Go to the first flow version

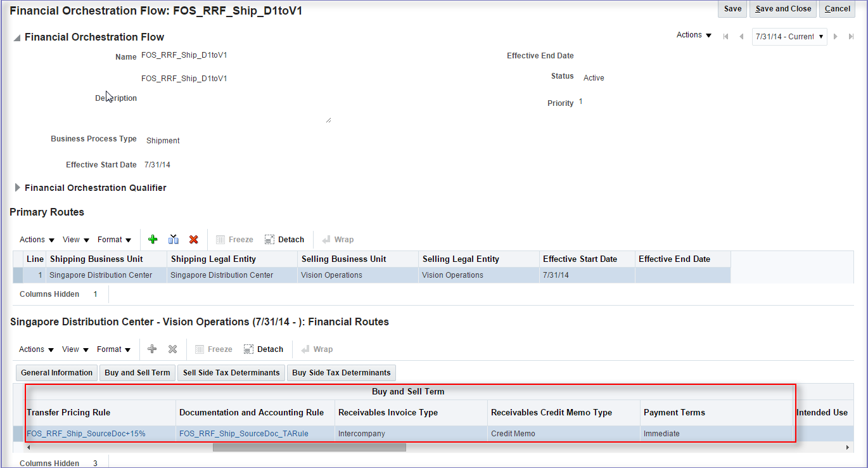(x=725, y=36)
